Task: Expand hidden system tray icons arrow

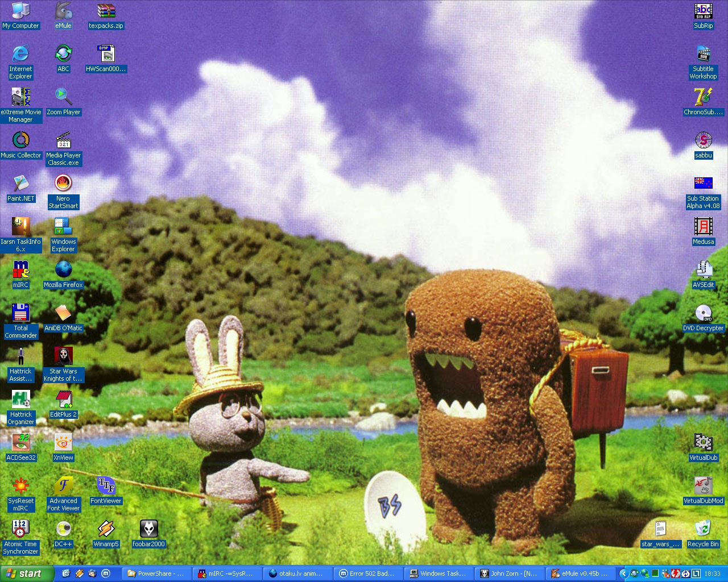Action: (x=624, y=573)
